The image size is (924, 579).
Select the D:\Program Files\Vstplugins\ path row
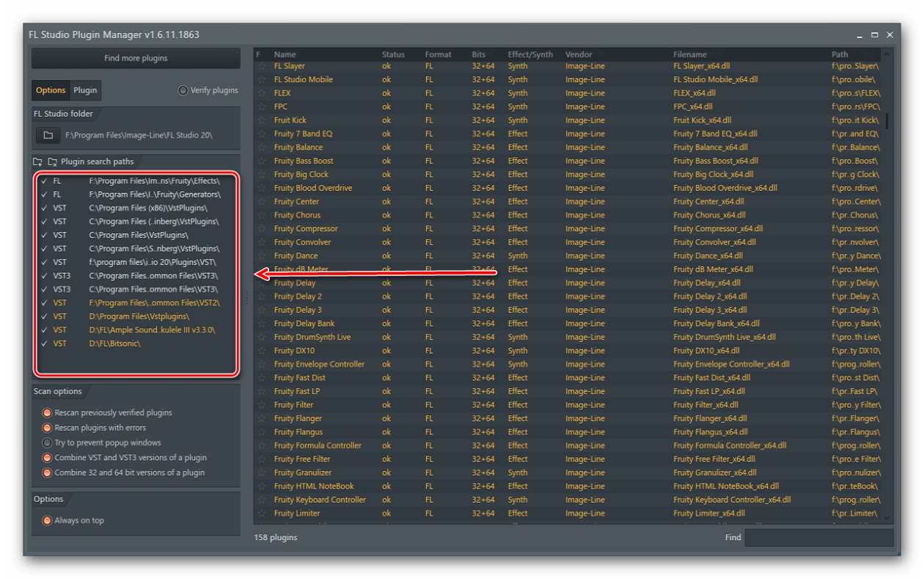(136, 316)
